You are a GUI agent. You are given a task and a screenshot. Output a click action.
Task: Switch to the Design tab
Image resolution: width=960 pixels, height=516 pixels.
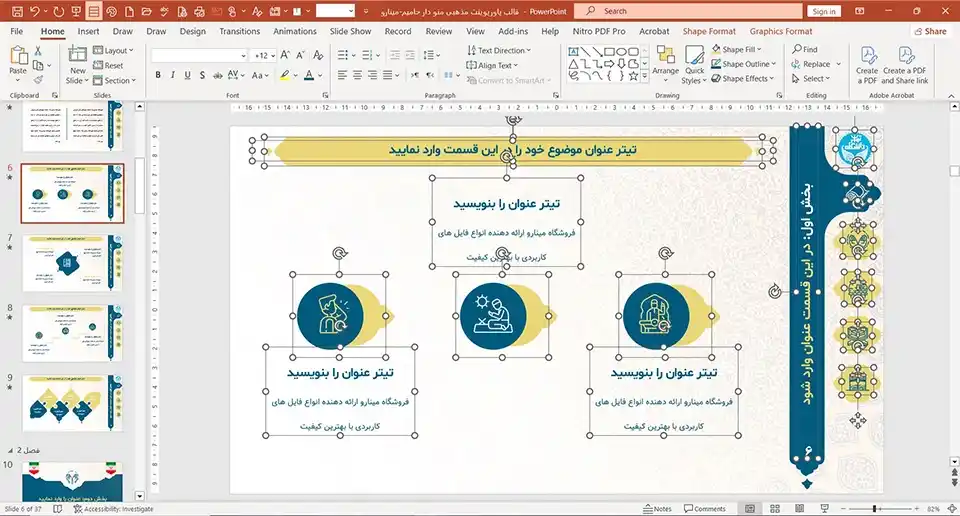pos(192,31)
